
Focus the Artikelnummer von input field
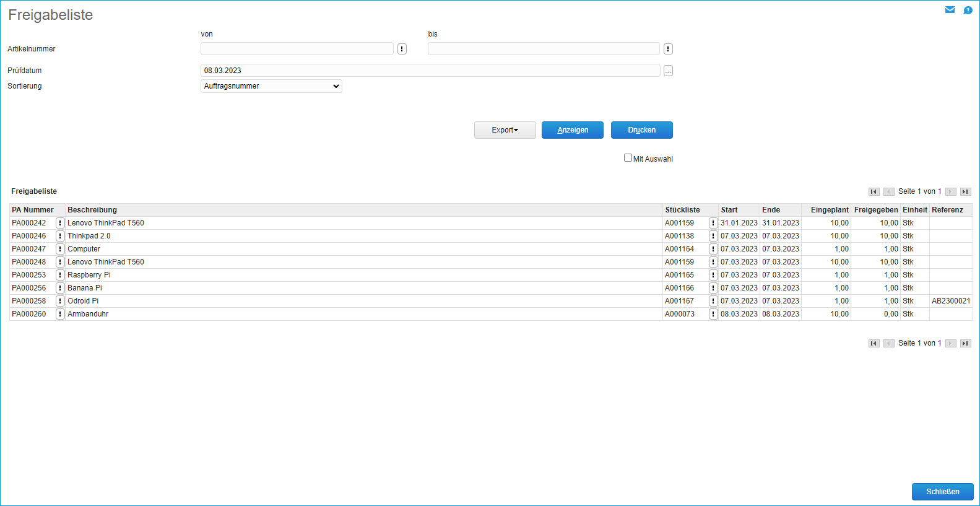pyautogui.click(x=297, y=49)
